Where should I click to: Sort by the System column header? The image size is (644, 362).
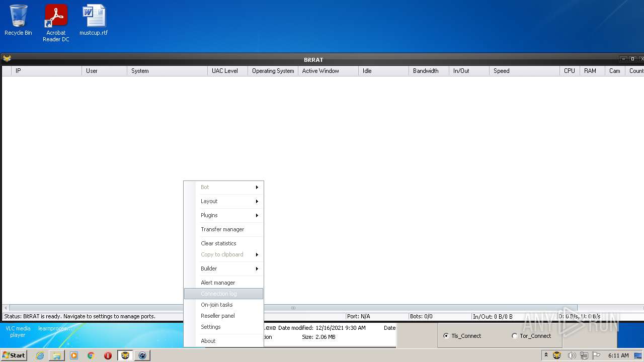tap(167, 71)
